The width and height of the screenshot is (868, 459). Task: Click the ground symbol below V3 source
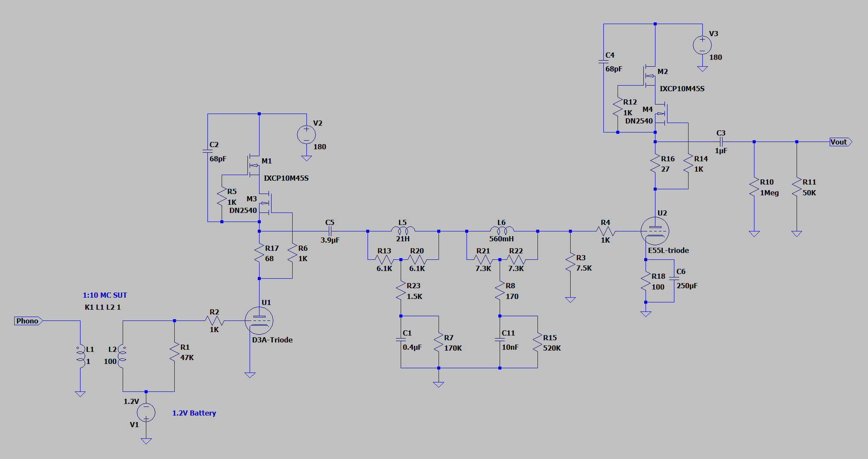702,69
